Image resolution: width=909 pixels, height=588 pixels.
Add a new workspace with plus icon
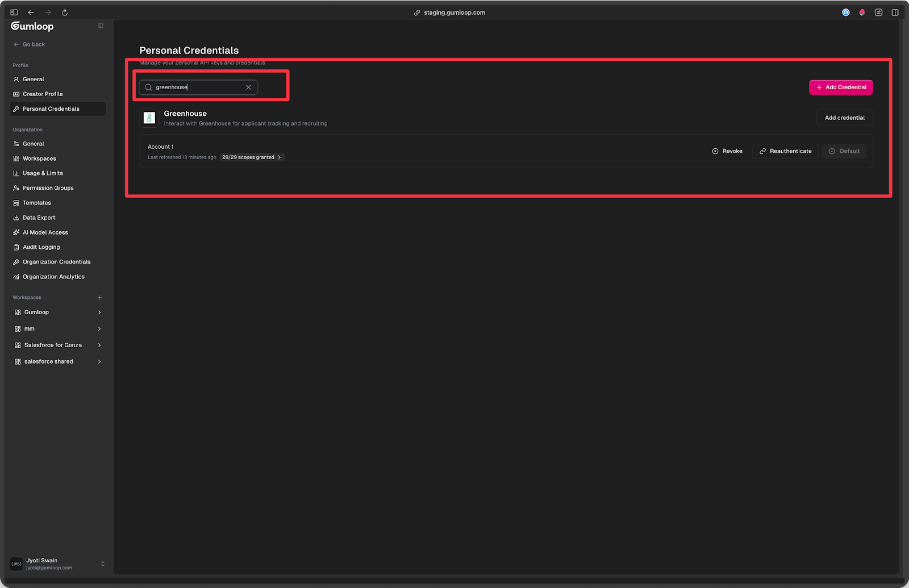(x=100, y=298)
